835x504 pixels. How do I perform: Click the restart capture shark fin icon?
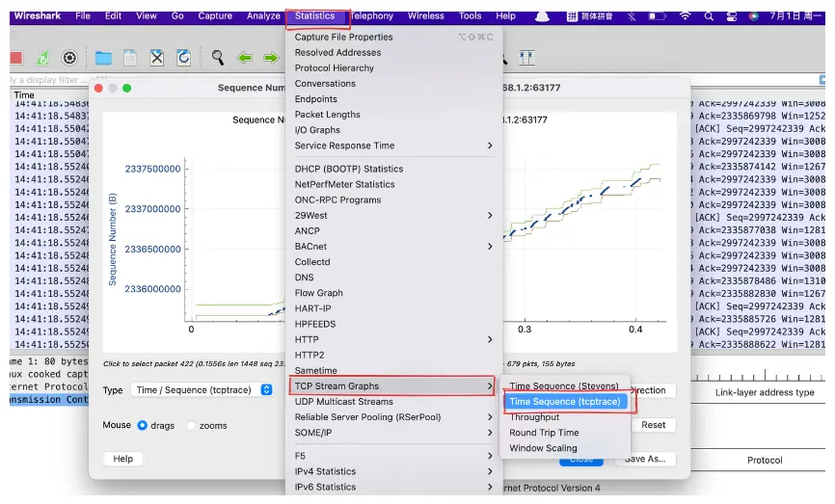(43, 58)
